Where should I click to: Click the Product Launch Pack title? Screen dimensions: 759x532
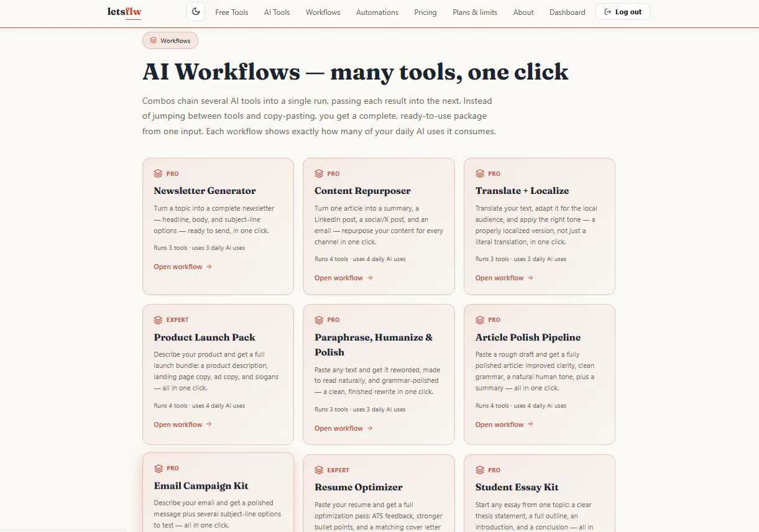click(x=205, y=337)
